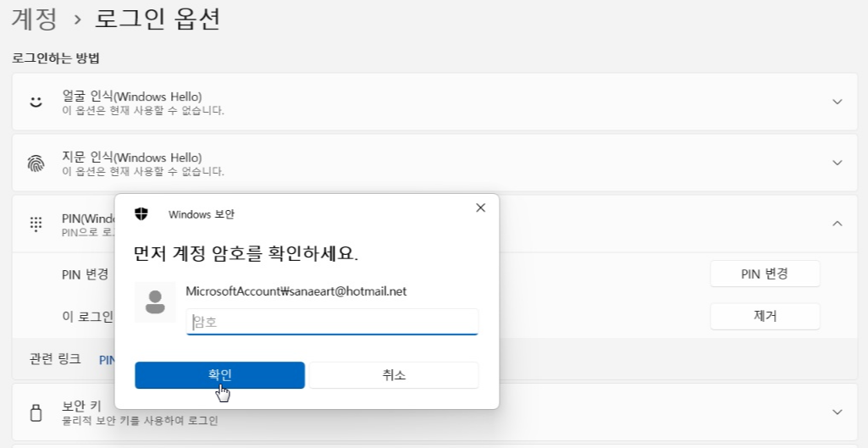The width and height of the screenshot is (868, 448).
Task: Click the 로그인 옵션 page title
Action: click(158, 19)
